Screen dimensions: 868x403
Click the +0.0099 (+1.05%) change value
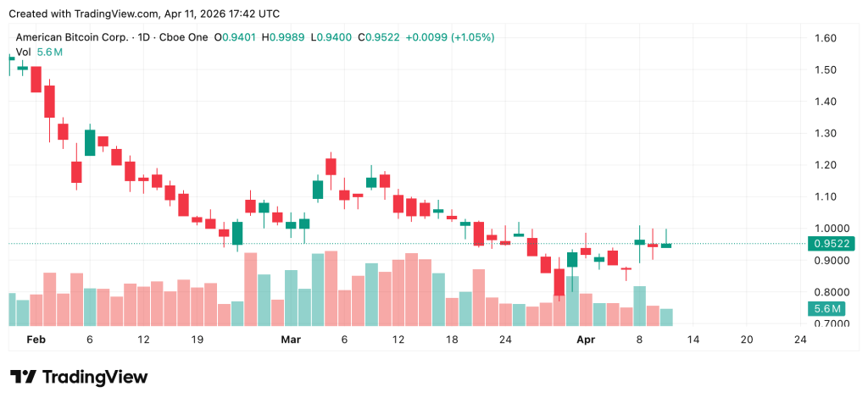pyautogui.click(x=449, y=37)
